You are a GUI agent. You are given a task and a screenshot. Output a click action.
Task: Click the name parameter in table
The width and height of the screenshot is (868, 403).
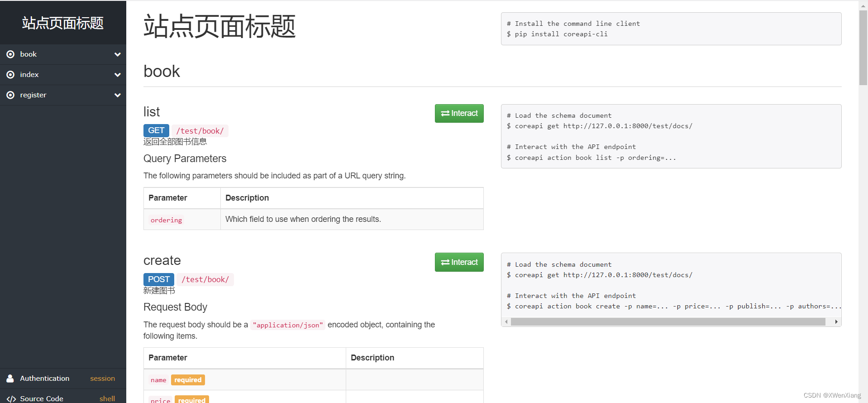158,380
